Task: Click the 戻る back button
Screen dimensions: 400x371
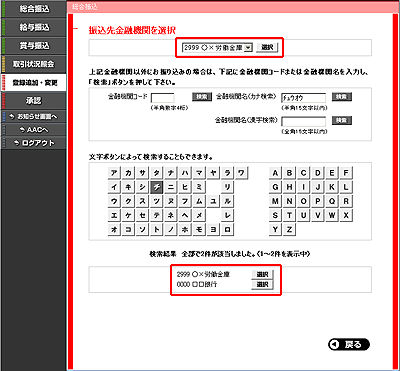Action: tap(349, 345)
